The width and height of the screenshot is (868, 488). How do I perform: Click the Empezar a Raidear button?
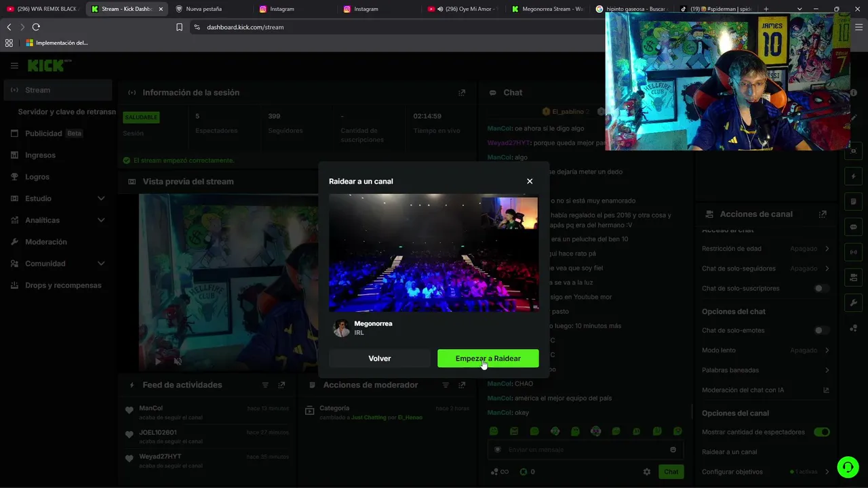(488, 359)
